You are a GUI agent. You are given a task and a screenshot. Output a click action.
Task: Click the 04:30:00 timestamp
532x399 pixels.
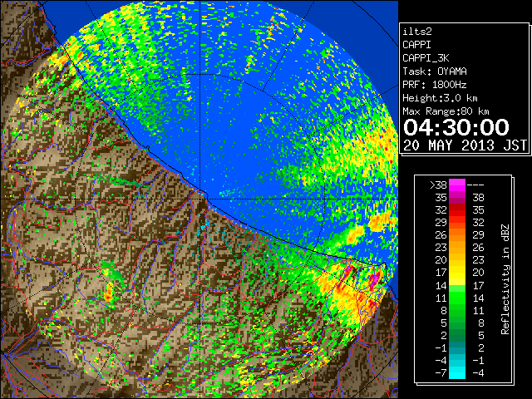(456, 127)
